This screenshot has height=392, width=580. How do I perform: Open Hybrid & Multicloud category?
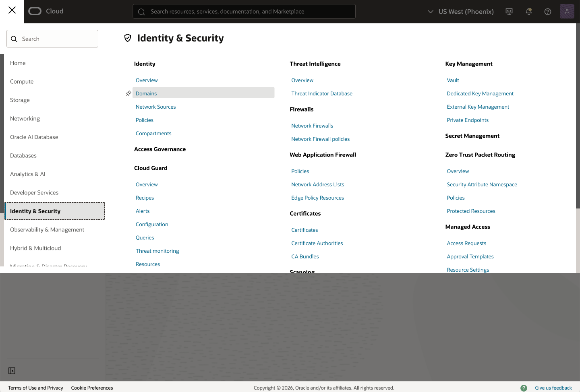pos(35,248)
